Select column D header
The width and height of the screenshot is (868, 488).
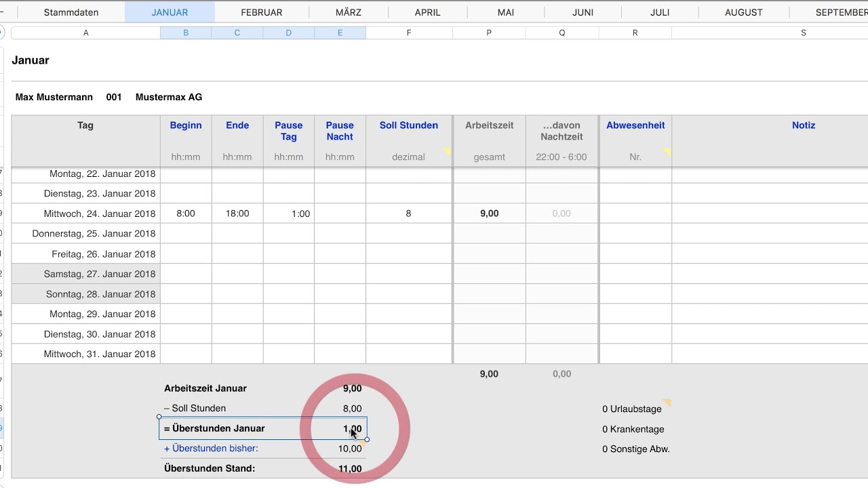pyautogui.click(x=289, y=33)
